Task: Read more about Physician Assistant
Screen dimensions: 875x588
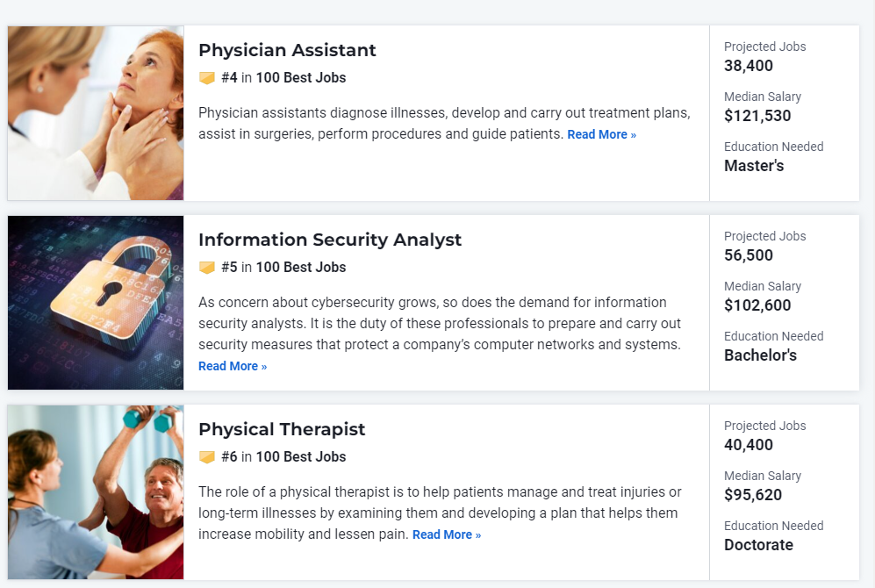Action: pyautogui.click(x=601, y=134)
